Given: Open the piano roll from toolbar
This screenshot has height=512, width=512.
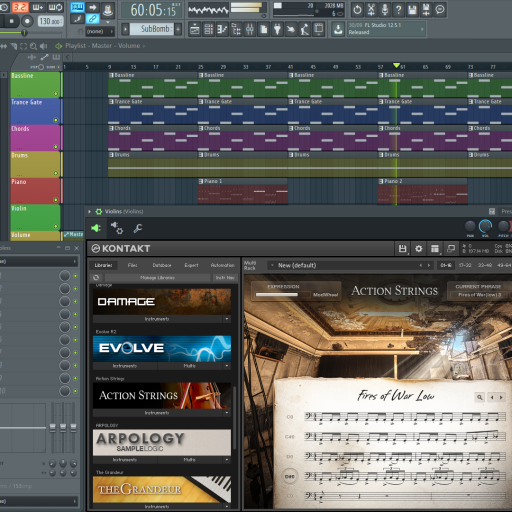Looking at the screenshot, I should coord(222,30).
